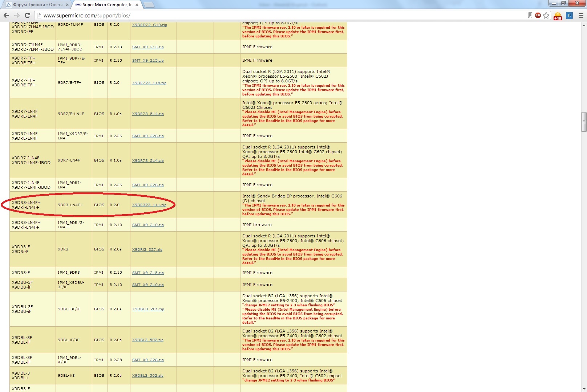The width and height of the screenshot is (587, 392).
Task: Switch to the Форум Тринити tab
Action: pos(36,5)
